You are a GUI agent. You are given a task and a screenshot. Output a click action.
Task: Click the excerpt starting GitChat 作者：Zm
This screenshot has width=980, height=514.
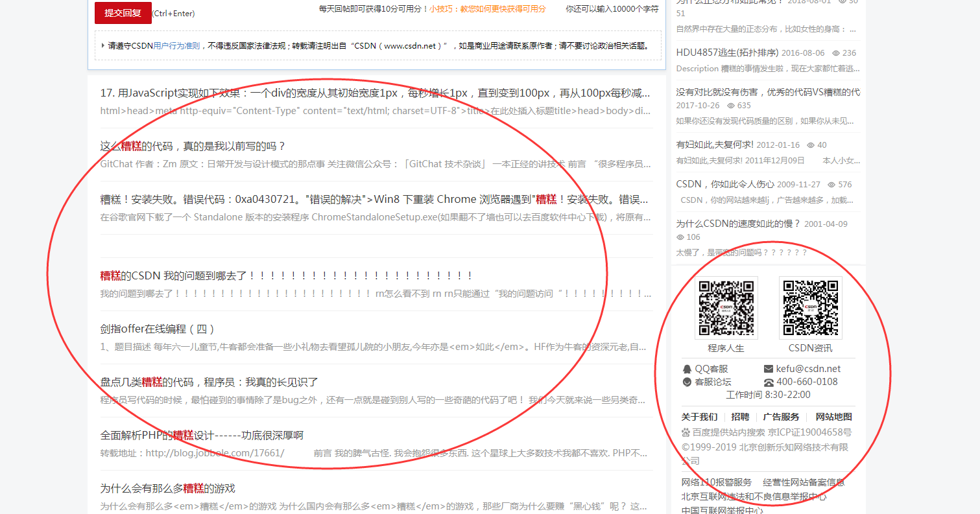pos(375,164)
